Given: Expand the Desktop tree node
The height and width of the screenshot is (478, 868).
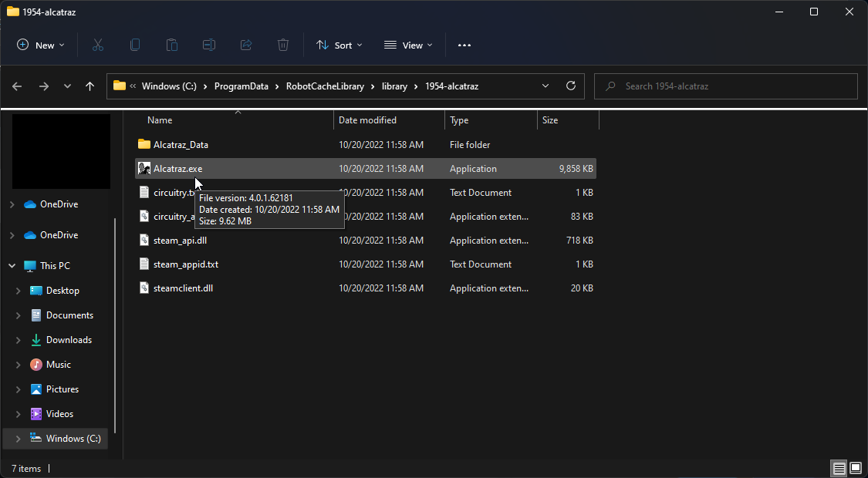Looking at the screenshot, I should [x=19, y=291].
